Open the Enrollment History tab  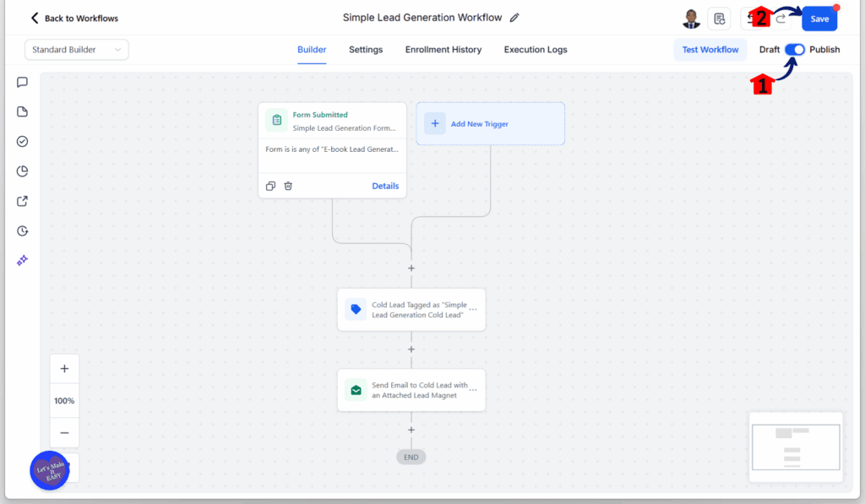point(443,50)
